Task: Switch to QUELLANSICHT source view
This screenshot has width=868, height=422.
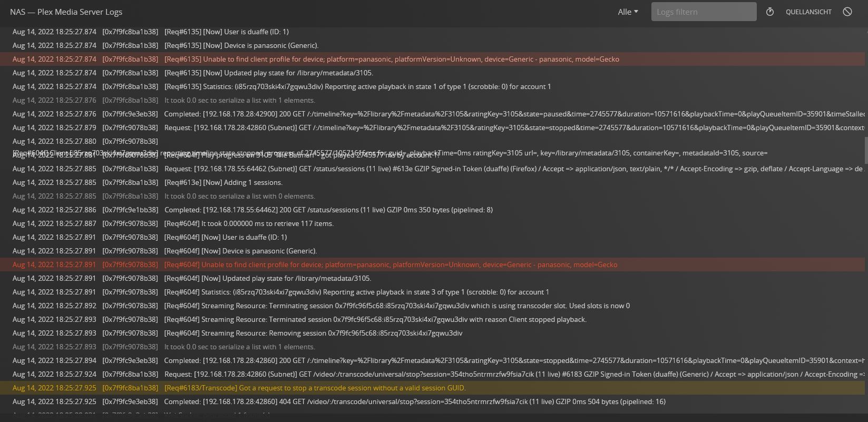Action: [808, 12]
